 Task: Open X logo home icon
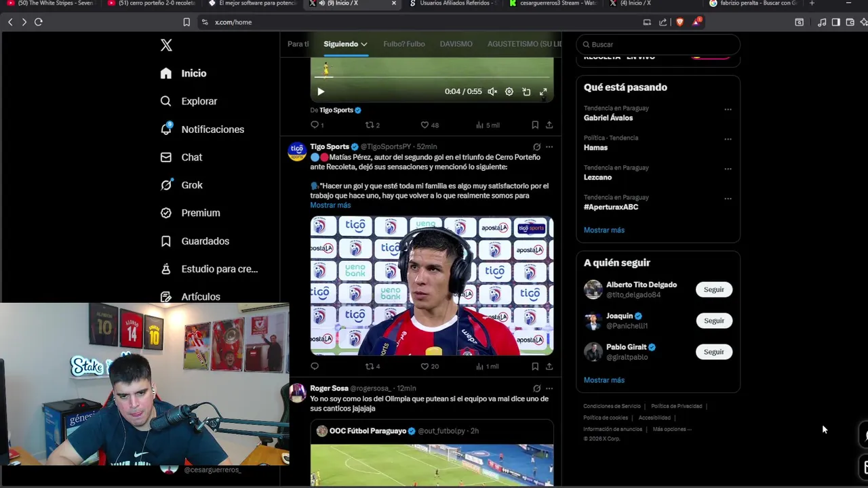[x=166, y=45]
